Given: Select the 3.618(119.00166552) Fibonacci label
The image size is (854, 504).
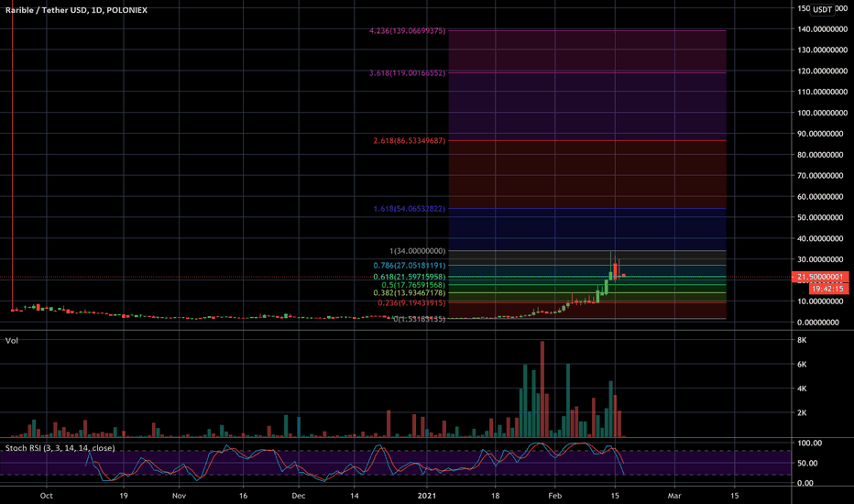Looking at the screenshot, I should pyautogui.click(x=407, y=73).
